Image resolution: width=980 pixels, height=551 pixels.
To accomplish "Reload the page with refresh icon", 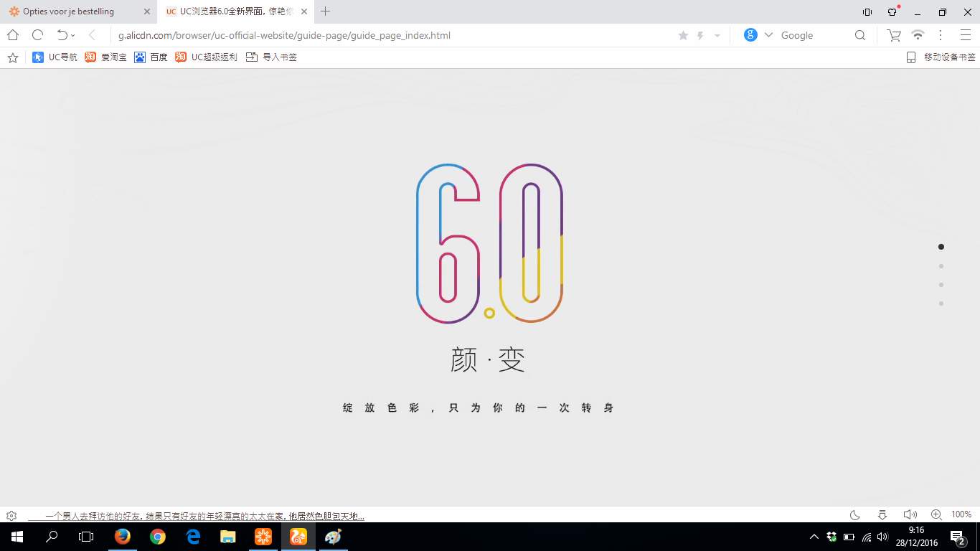I will click(38, 35).
